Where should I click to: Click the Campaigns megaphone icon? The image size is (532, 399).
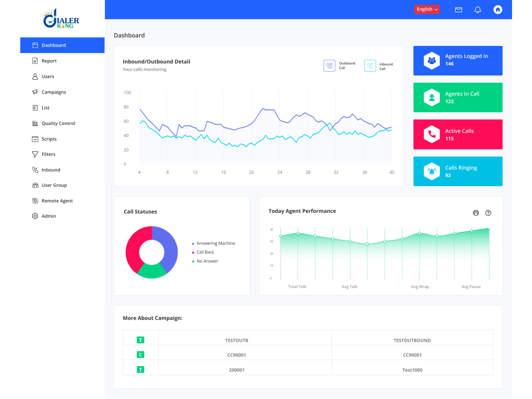pyautogui.click(x=35, y=92)
